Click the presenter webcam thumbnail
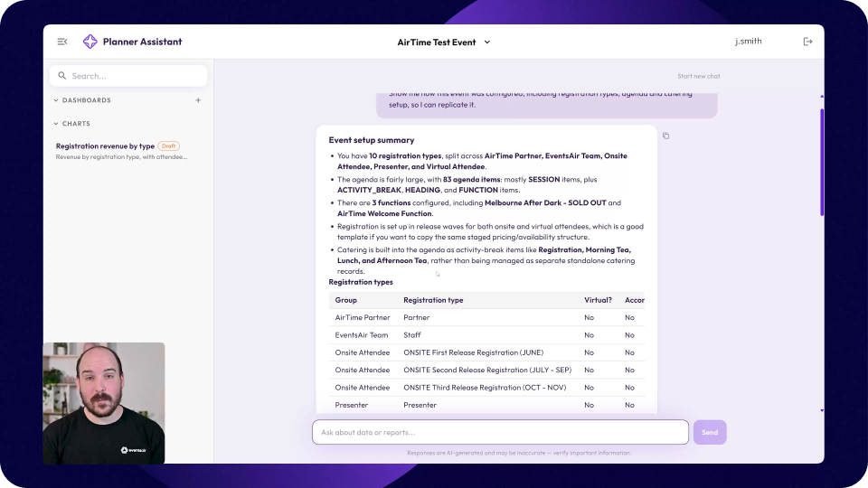This screenshot has width=868, height=488. [103, 403]
